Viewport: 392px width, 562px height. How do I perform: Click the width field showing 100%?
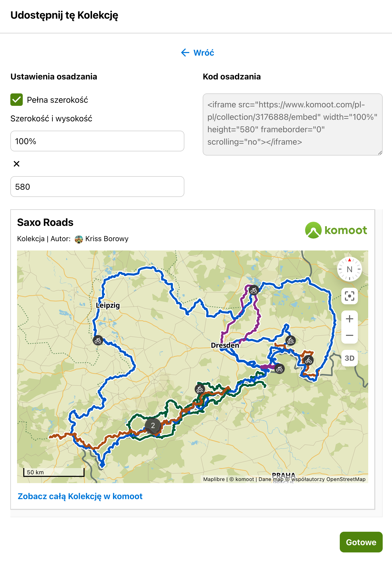click(x=97, y=141)
